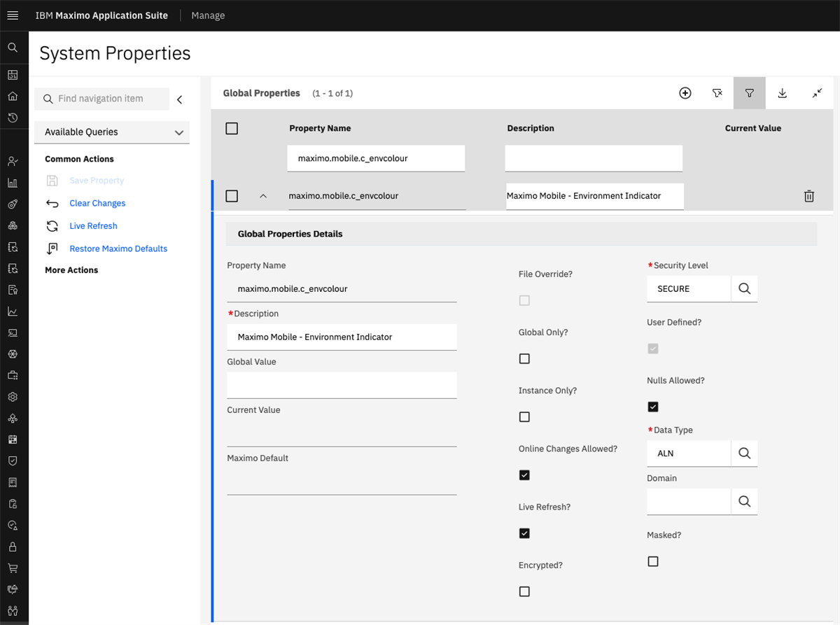The width and height of the screenshot is (840, 625).
Task: Open the history clock icon in the left rail
Action: (13, 118)
